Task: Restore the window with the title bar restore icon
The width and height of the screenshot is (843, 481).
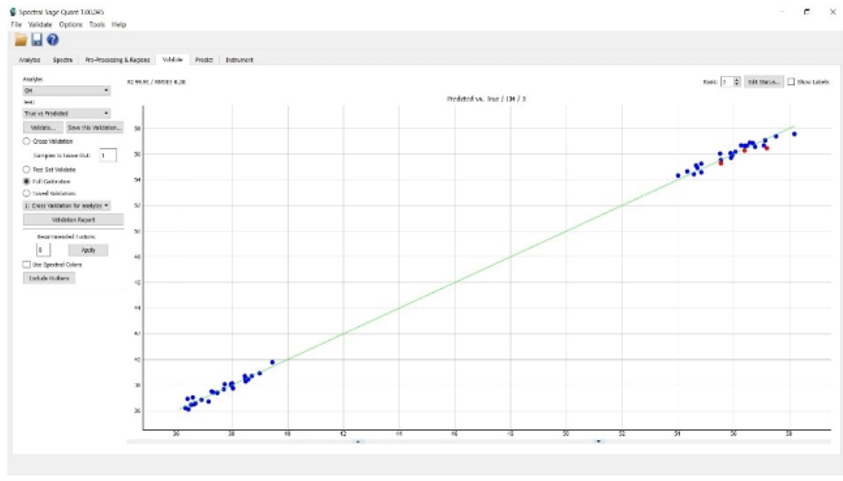Action: point(806,11)
